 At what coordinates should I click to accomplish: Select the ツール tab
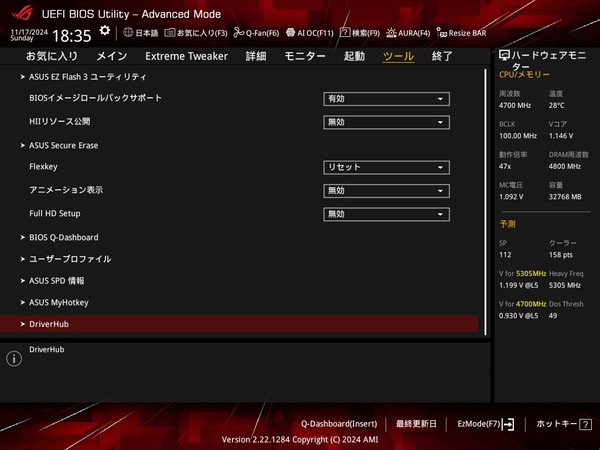click(x=398, y=56)
